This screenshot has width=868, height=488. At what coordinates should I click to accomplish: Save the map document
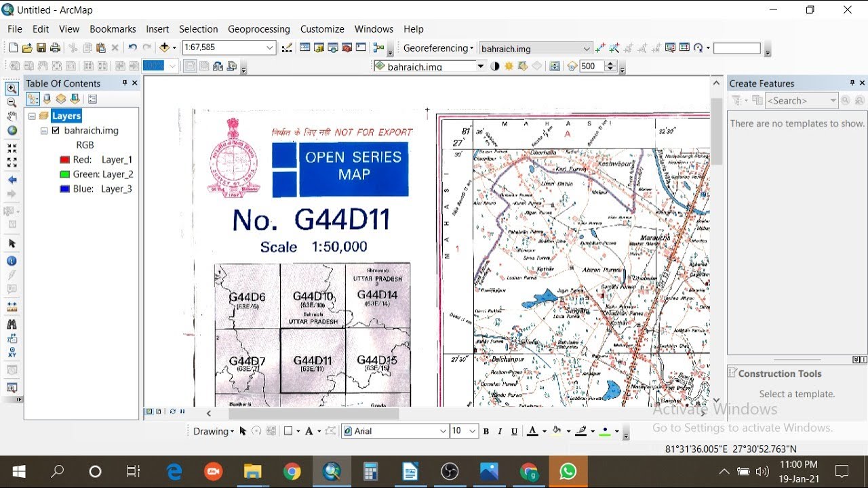point(41,47)
